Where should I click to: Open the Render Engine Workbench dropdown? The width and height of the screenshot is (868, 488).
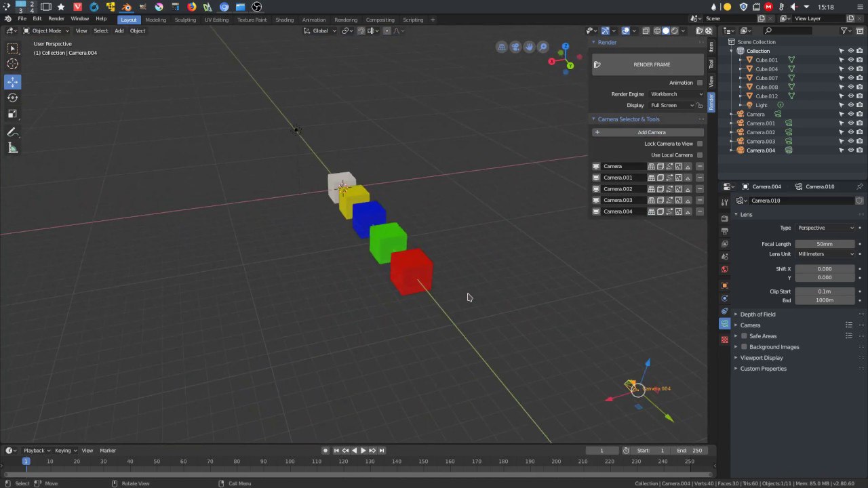click(x=675, y=94)
